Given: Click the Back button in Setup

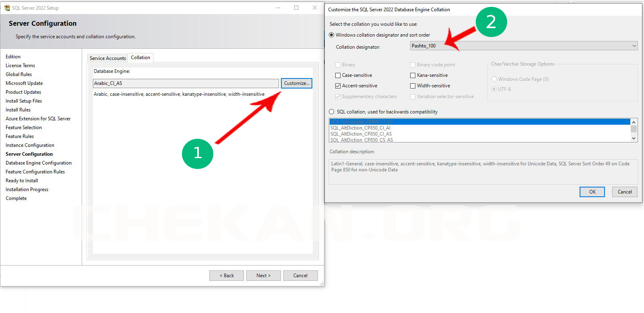Looking at the screenshot, I should pos(227,276).
